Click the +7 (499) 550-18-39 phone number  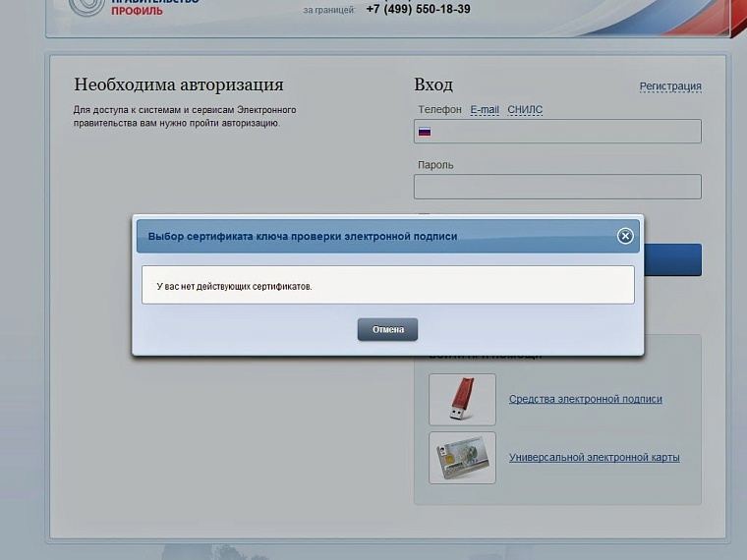[418, 9]
